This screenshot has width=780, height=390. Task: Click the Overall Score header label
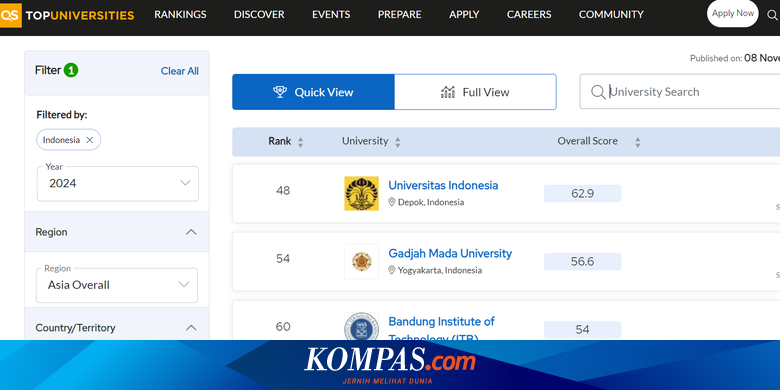click(587, 141)
